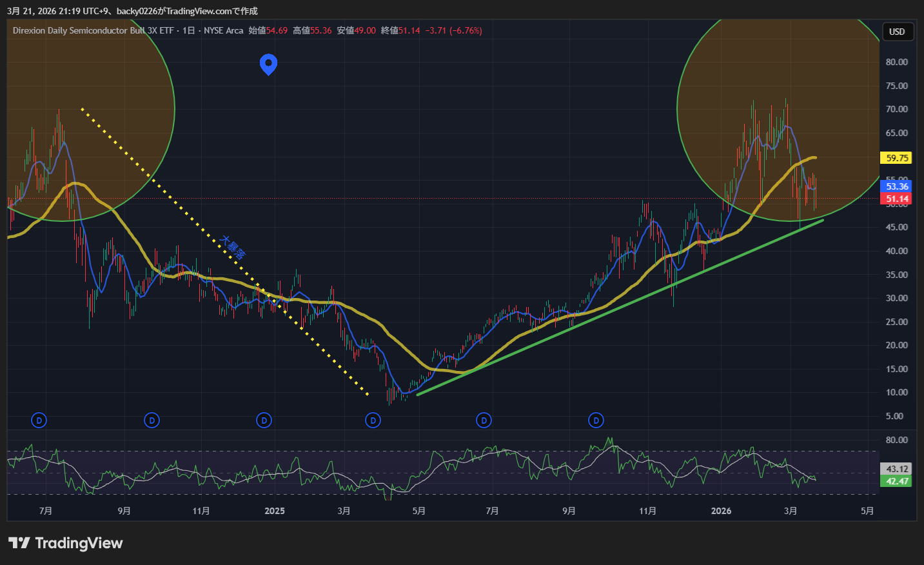This screenshot has height=565, width=924.
Task: Open the fifth dividend D marker from left
Action: 484,421
